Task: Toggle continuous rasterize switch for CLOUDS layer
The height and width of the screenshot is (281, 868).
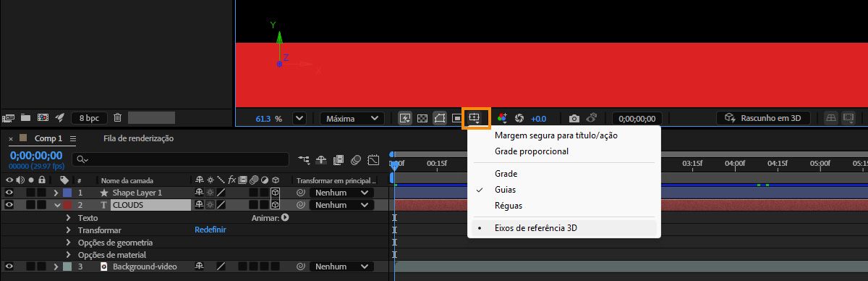Action: point(210,205)
